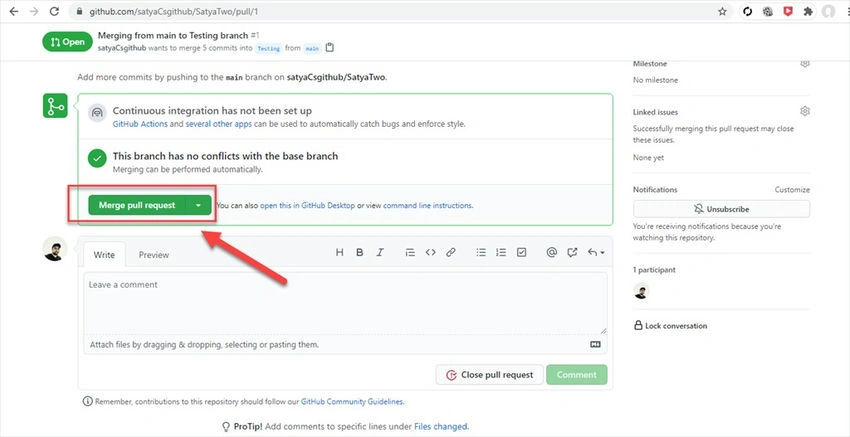Image resolution: width=850 pixels, height=437 pixels.
Task: Insert a quote in the comment
Action: [410, 252]
